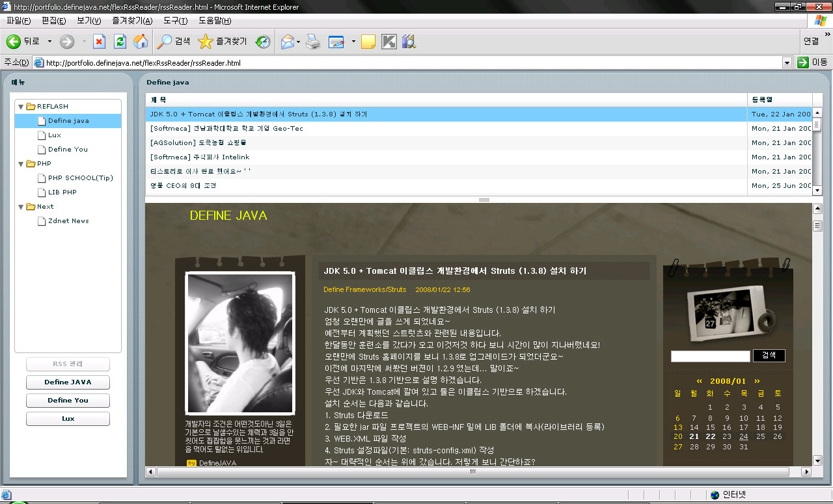This screenshot has width=833, height=504.
Task: Select the Zdnet News tree item
Action: (x=68, y=221)
